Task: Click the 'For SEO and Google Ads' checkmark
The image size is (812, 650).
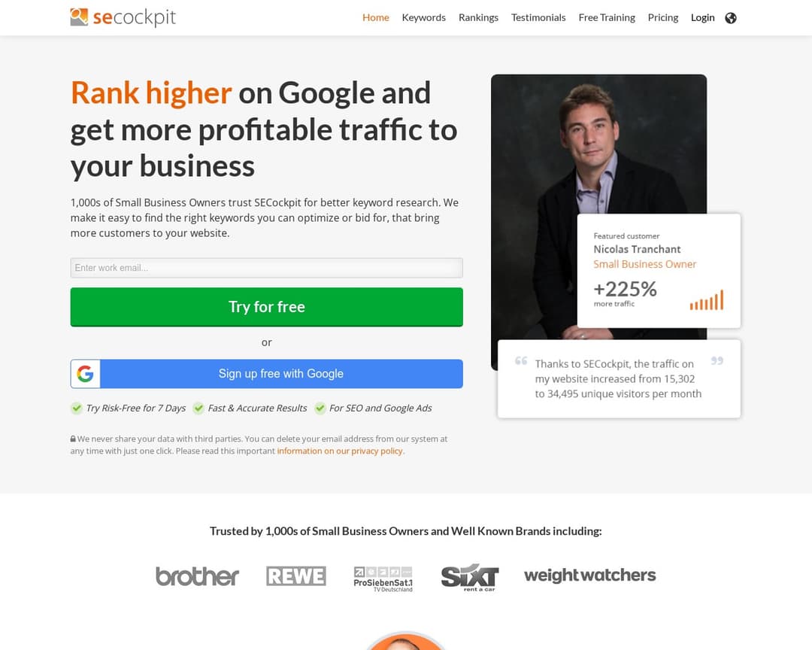Action: (x=320, y=408)
